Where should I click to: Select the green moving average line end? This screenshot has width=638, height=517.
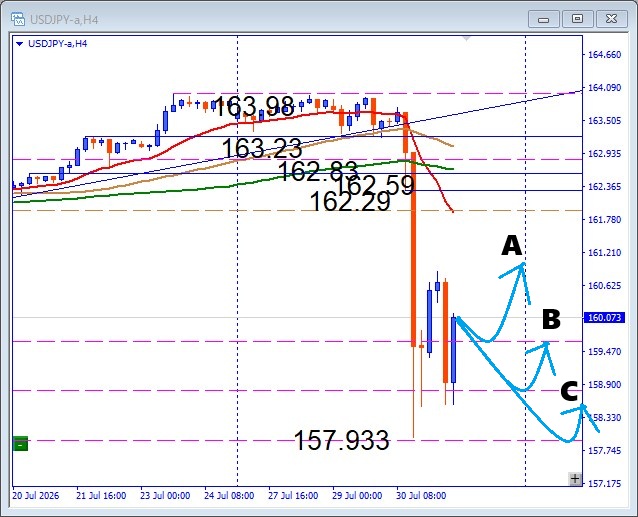click(x=452, y=169)
